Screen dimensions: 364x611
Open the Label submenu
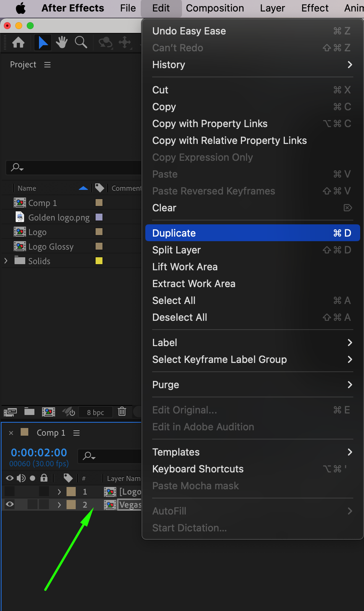tap(252, 343)
